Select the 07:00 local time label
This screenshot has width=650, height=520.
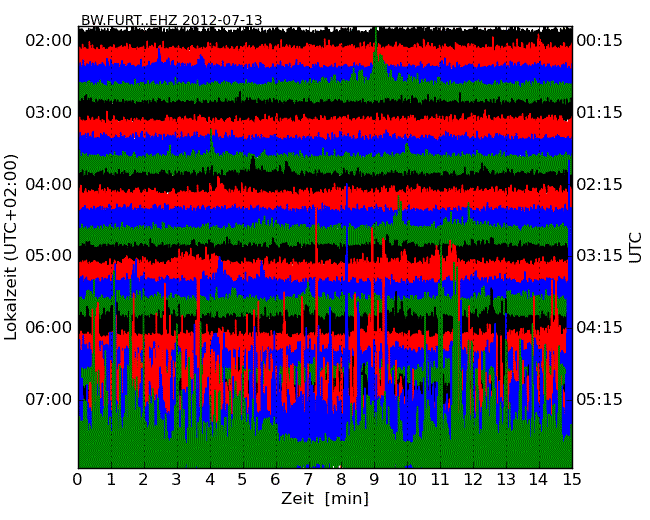click(49, 399)
